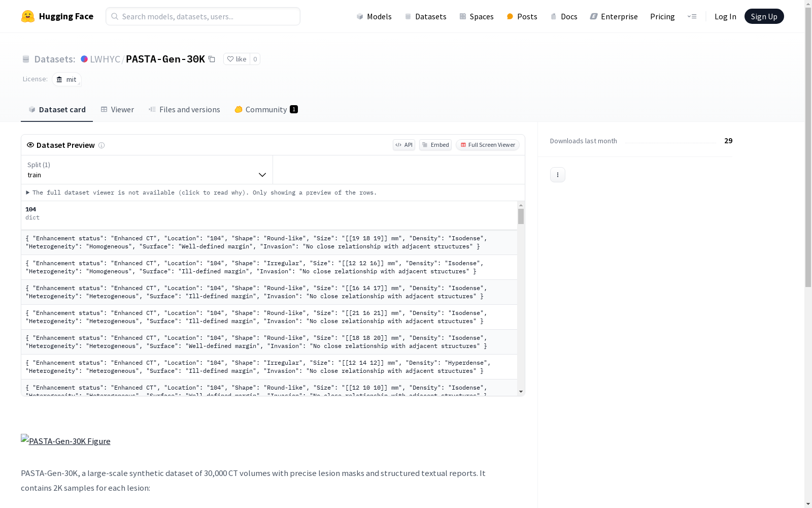Click the API button
Image resolution: width=812 pixels, height=508 pixels.
point(404,145)
